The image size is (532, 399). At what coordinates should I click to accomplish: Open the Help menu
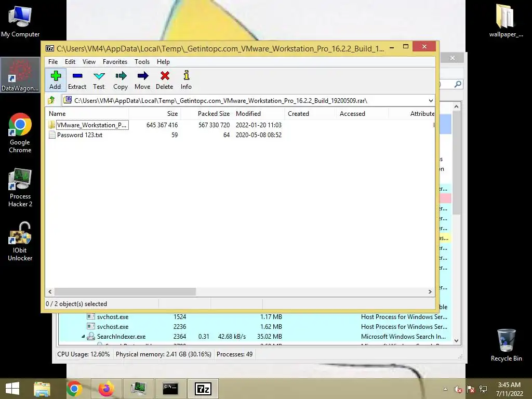pyautogui.click(x=163, y=62)
